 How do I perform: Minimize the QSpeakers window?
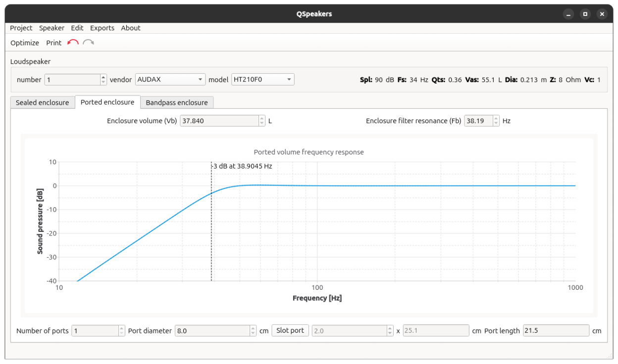[568, 14]
